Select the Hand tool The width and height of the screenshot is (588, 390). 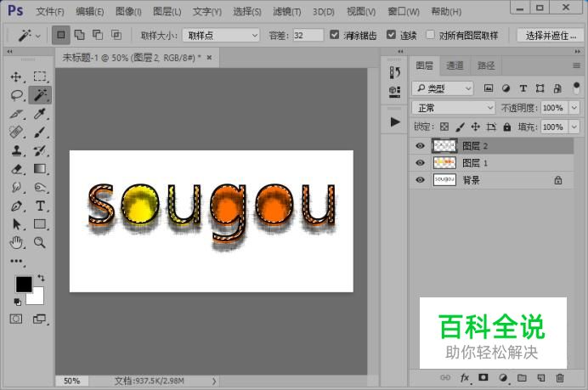click(x=16, y=243)
